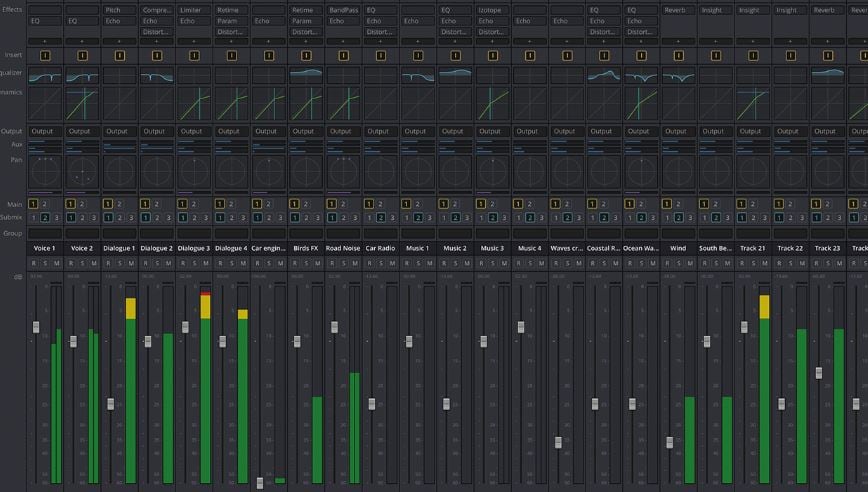Image resolution: width=868 pixels, height=492 pixels.
Task: Click the Wind volume fader handle
Action: (x=670, y=442)
